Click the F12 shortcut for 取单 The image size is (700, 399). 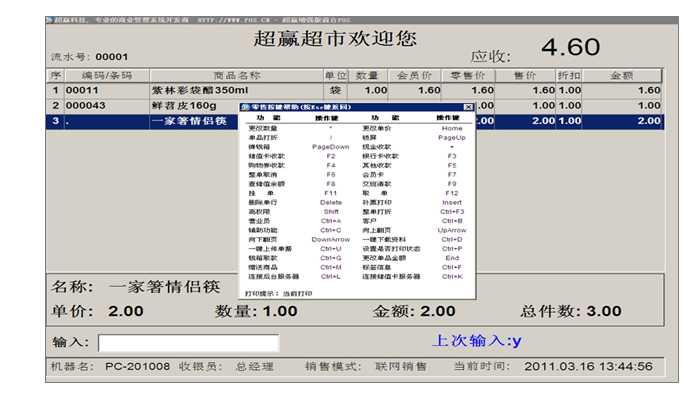452,193
